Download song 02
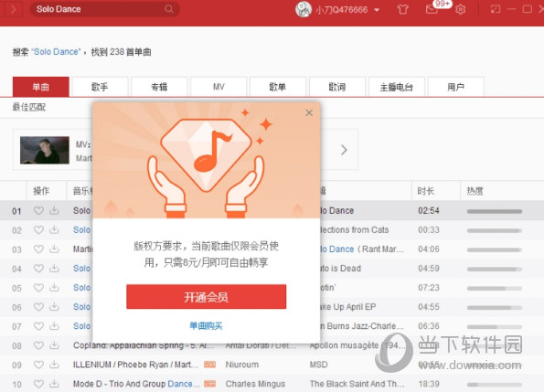 pos(54,229)
